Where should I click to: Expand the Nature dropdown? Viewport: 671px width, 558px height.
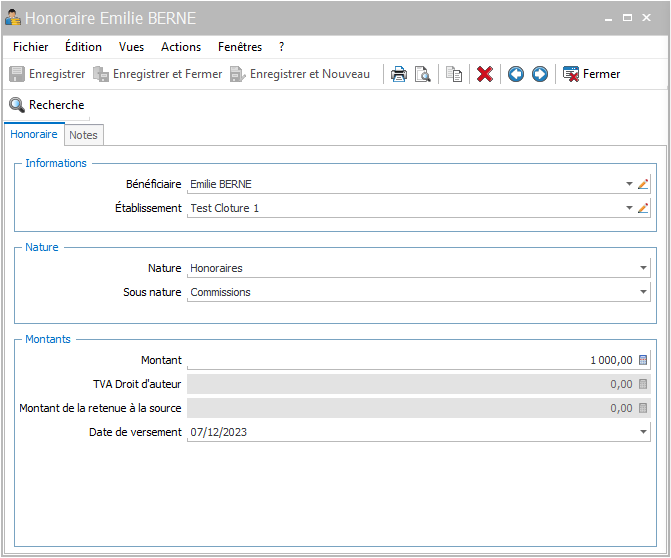(x=643, y=268)
